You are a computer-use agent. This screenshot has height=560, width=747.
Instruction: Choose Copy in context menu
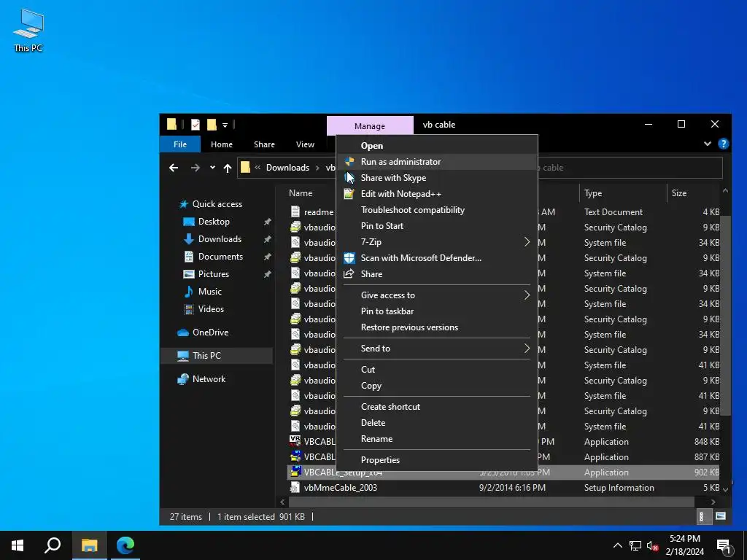point(437,386)
